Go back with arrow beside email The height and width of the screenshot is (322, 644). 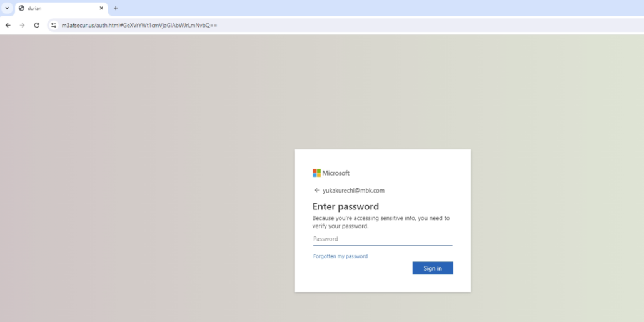click(317, 190)
